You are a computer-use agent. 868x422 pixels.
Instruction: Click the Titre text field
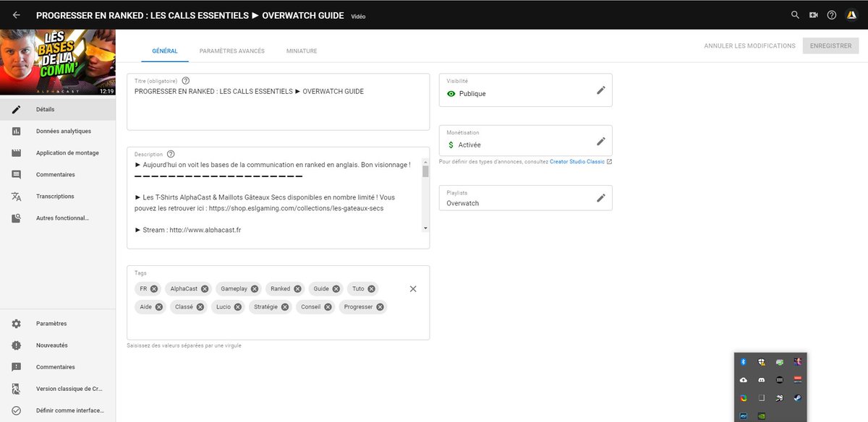pyautogui.click(x=278, y=102)
